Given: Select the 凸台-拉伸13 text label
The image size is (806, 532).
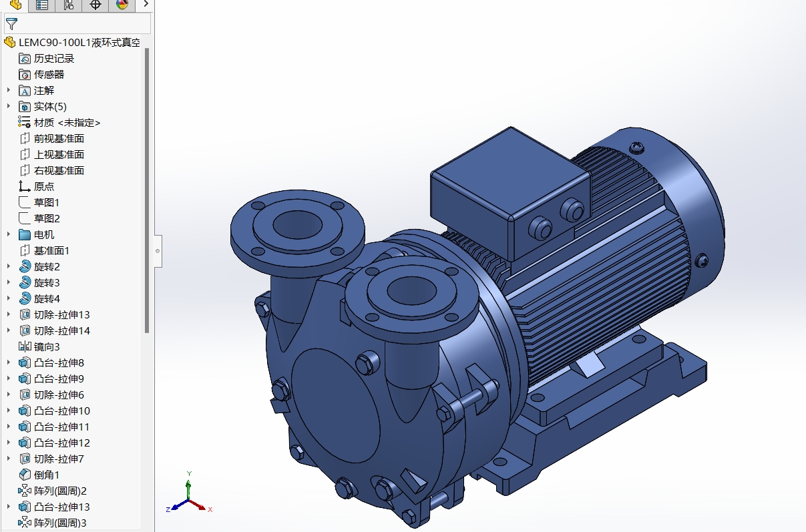Looking at the screenshot, I should point(61,507).
